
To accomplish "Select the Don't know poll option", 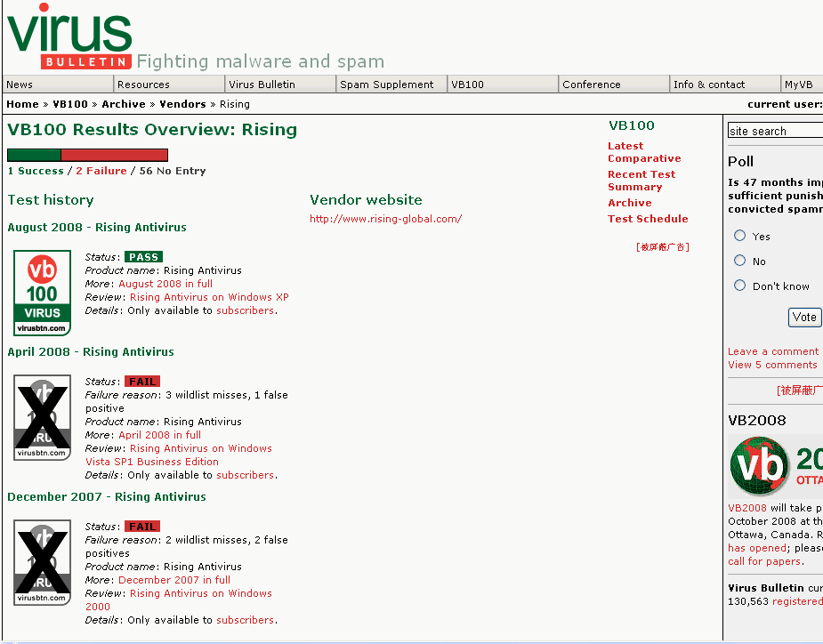I will [739, 285].
